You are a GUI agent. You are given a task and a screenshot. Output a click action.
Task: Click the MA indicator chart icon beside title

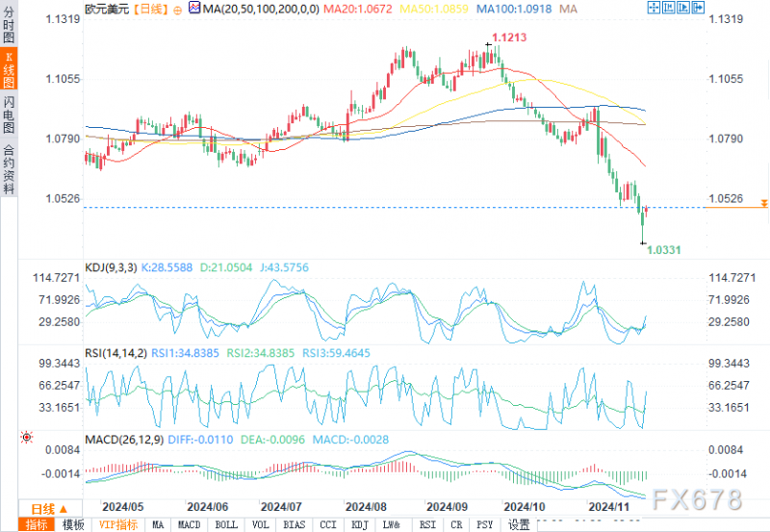[194, 8]
